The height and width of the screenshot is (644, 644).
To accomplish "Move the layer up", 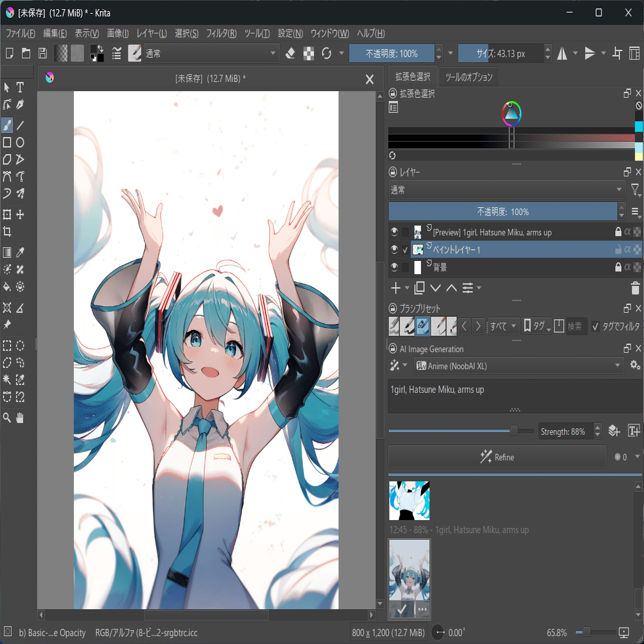I will (x=451, y=288).
